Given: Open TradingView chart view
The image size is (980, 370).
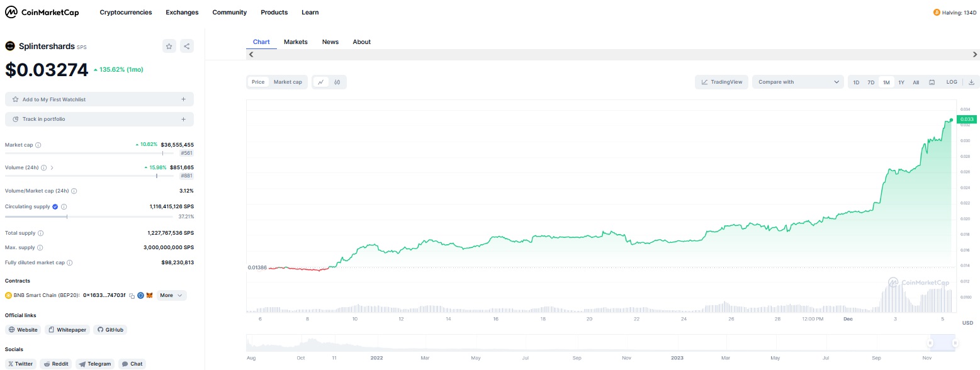Looking at the screenshot, I should (x=722, y=82).
